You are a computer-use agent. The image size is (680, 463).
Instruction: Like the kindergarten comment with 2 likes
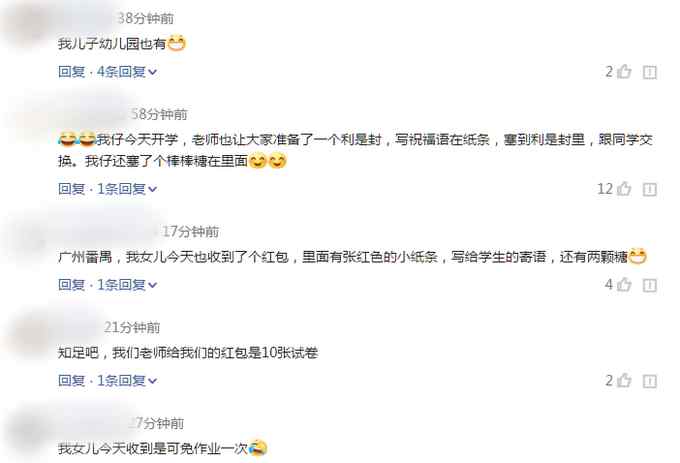pos(624,72)
